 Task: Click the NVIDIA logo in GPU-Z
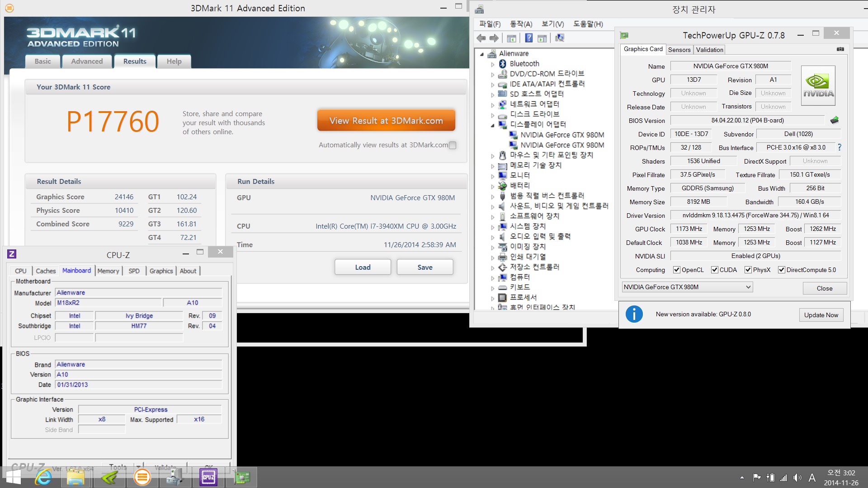818,85
